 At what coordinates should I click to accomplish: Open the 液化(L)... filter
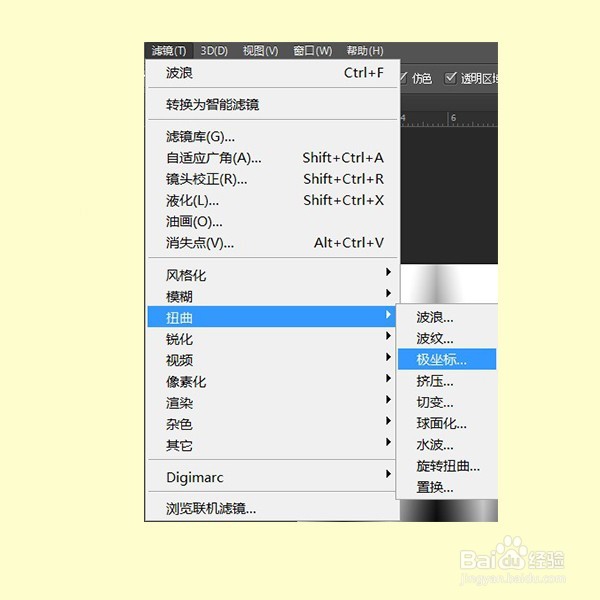(x=274, y=200)
